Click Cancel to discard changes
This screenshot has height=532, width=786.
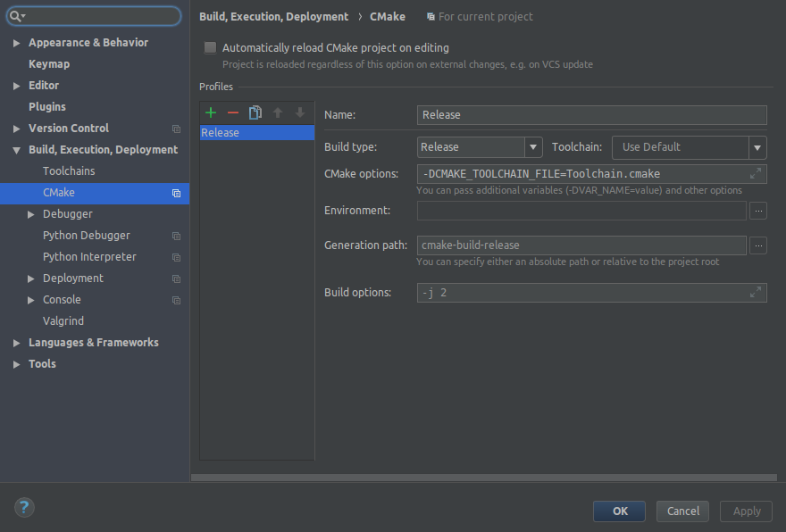click(682, 511)
